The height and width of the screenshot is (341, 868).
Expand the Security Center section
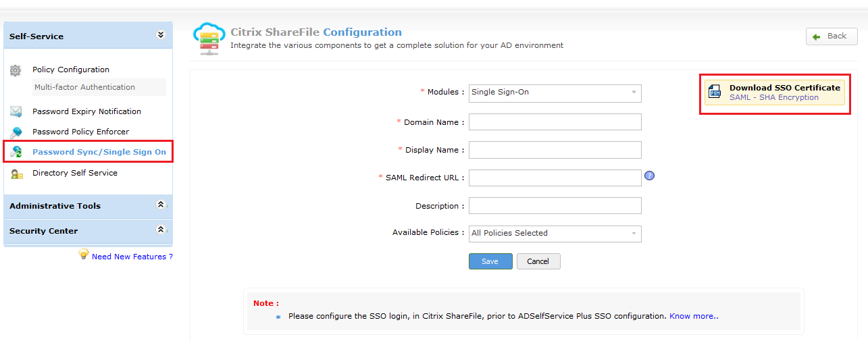[x=160, y=230]
